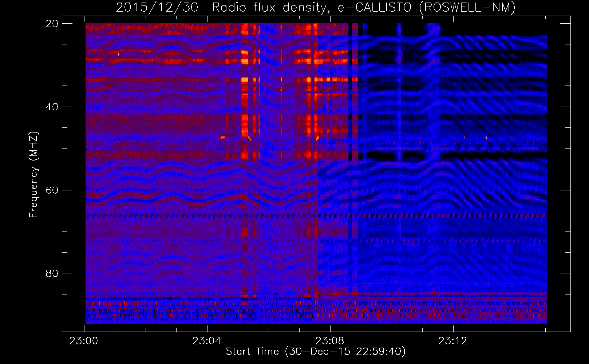Click the '23:08' time tick label

click(x=330, y=341)
